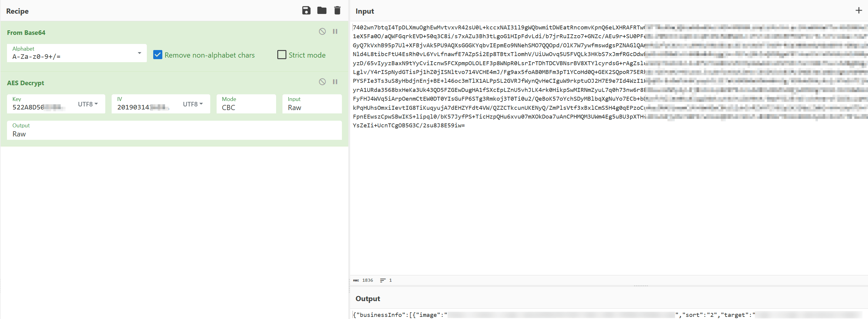Change the IV encoding from UTF8
868x319 pixels.
[193, 104]
